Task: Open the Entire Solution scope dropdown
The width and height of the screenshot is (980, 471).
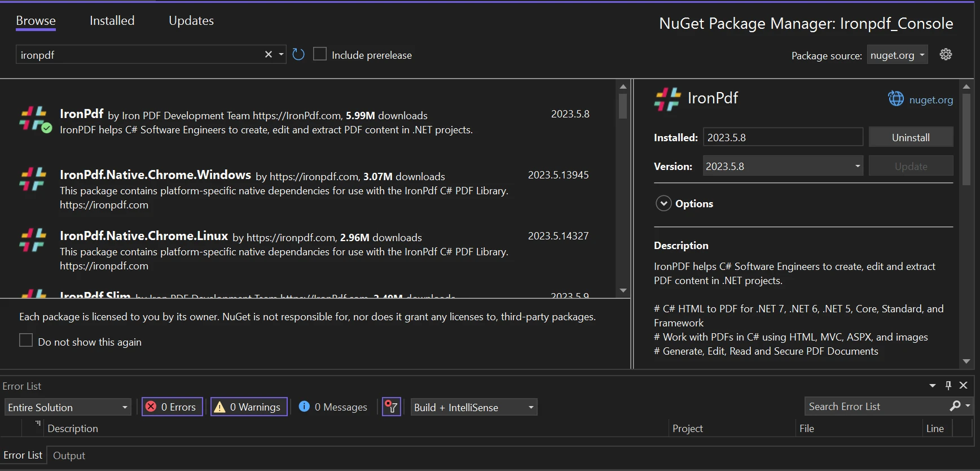Action: click(x=68, y=407)
